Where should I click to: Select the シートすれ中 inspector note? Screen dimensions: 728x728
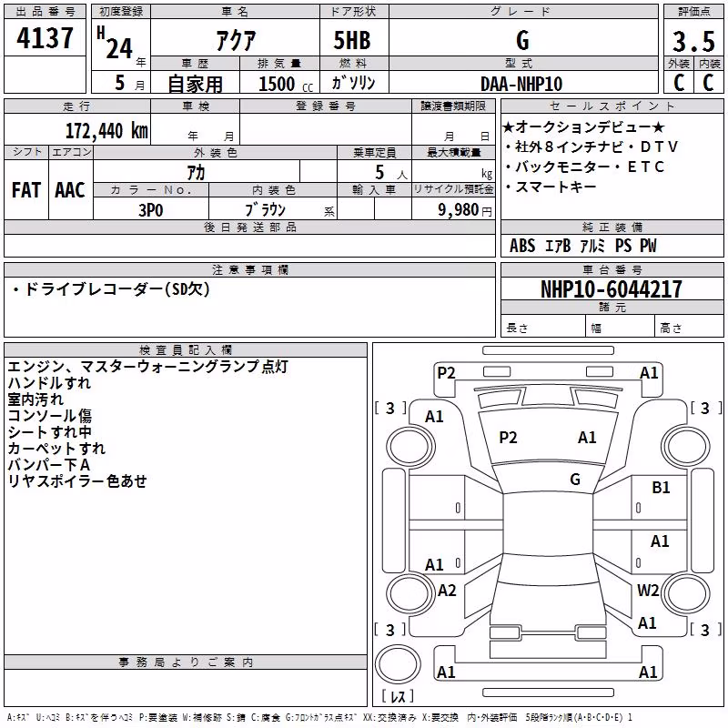[x=50, y=431]
